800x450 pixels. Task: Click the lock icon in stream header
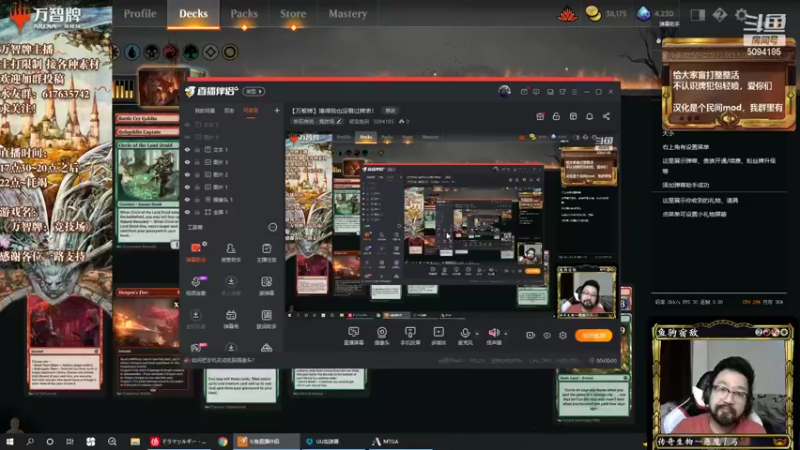(556, 116)
